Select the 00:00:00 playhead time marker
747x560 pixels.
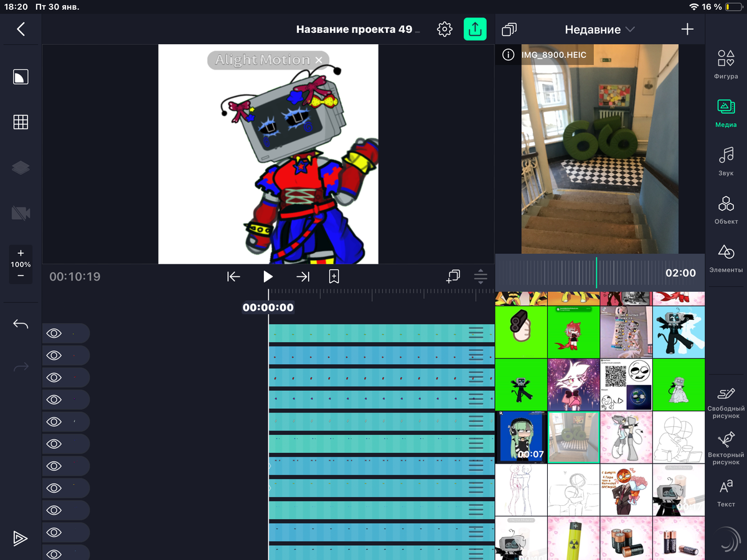coord(268,307)
